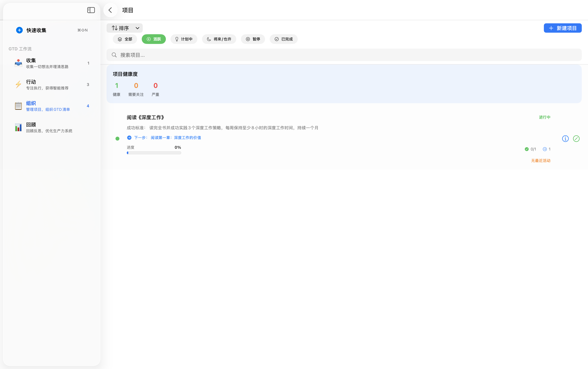588x369 pixels.
Task: 启用计划中筛选
Action: tap(184, 39)
